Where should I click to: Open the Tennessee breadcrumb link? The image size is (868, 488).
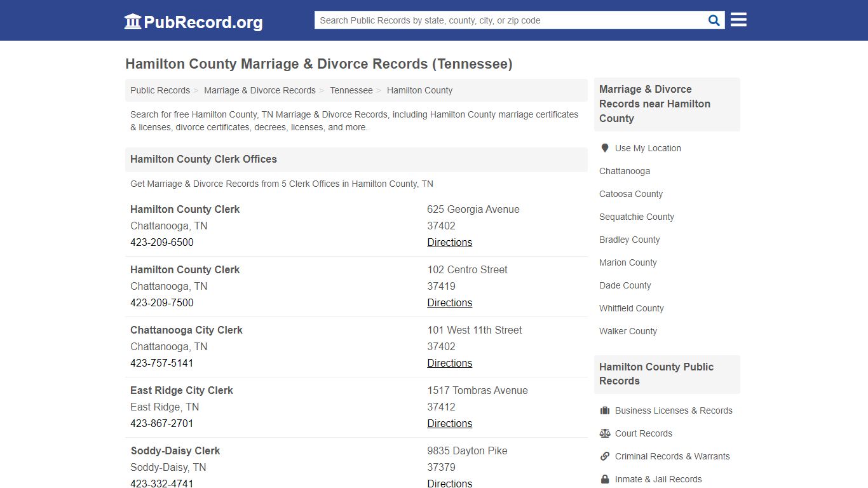click(351, 90)
